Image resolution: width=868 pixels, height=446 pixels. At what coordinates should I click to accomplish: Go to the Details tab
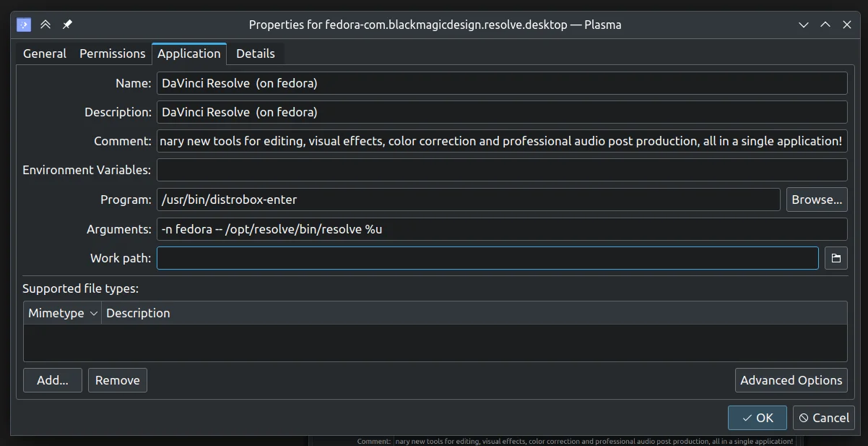click(x=256, y=53)
